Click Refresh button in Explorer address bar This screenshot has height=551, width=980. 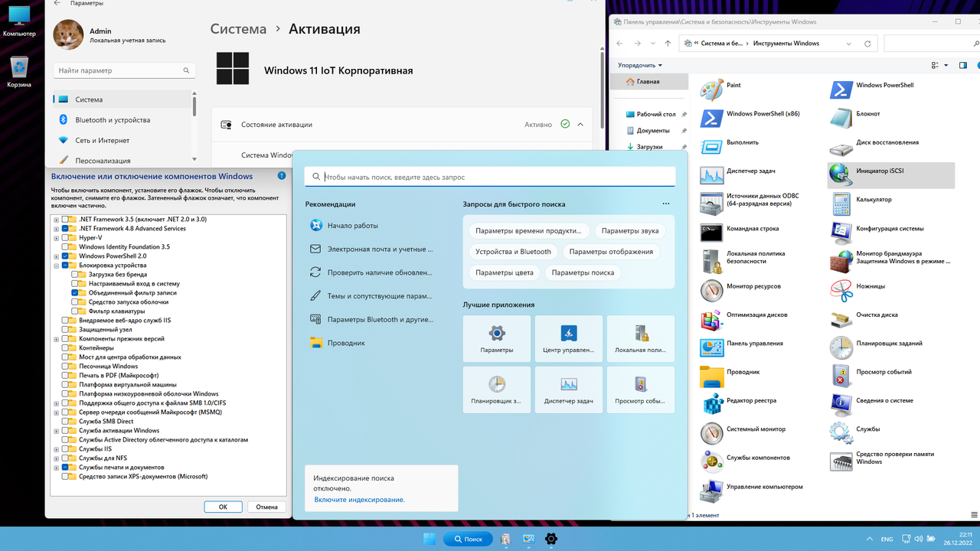[x=867, y=44]
